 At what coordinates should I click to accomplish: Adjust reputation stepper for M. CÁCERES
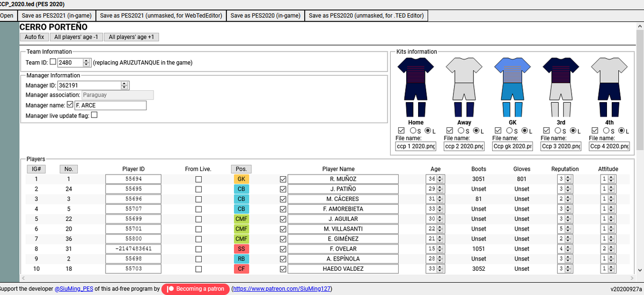(568, 199)
